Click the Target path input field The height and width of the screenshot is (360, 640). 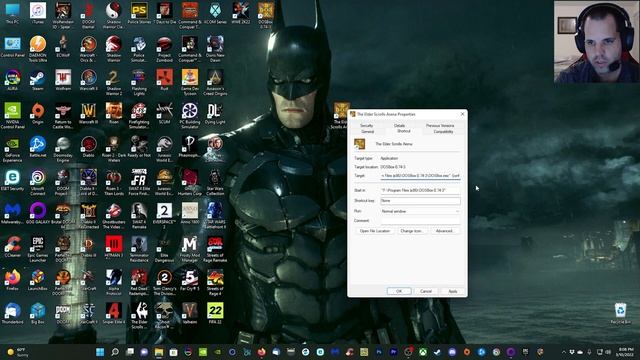coord(420,176)
